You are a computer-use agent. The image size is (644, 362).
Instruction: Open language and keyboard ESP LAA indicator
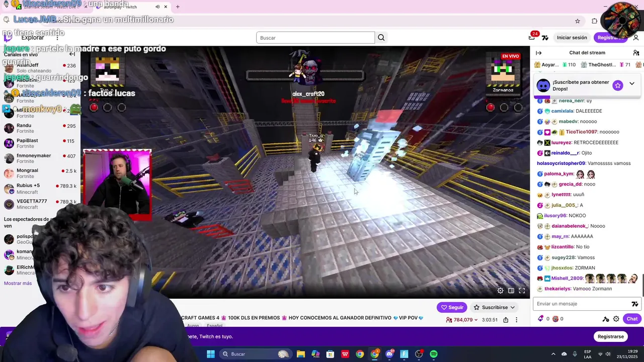pyautogui.click(x=588, y=354)
